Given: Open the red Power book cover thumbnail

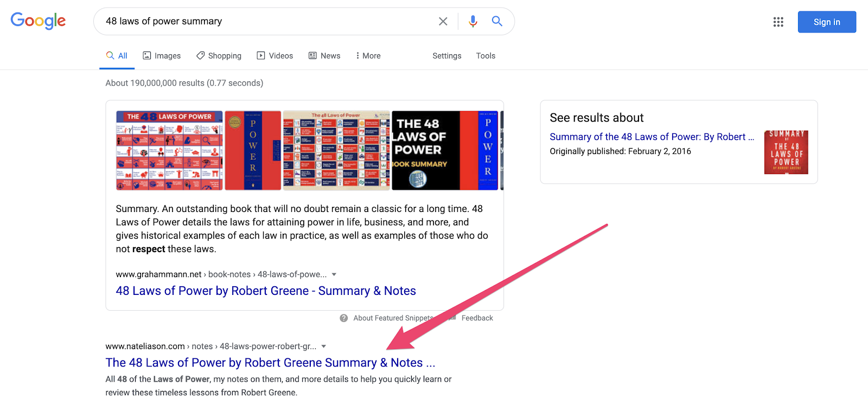Looking at the screenshot, I should [253, 151].
